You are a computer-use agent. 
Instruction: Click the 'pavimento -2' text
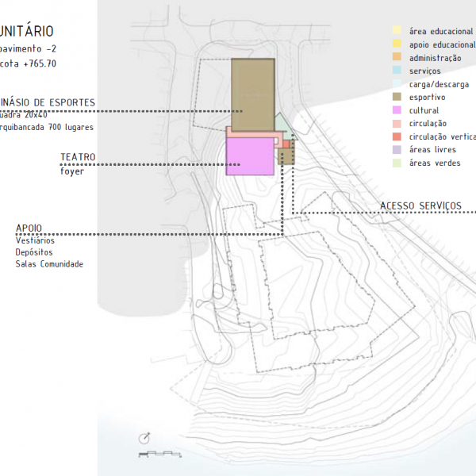pos(28,48)
